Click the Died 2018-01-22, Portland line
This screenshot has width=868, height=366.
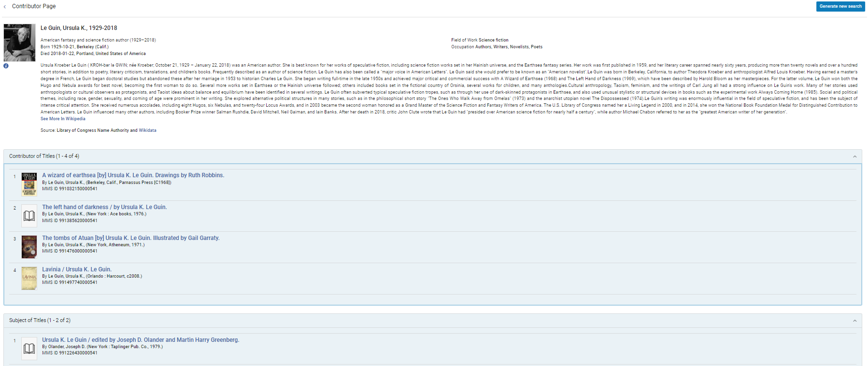pyautogui.click(x=93, y=54)
